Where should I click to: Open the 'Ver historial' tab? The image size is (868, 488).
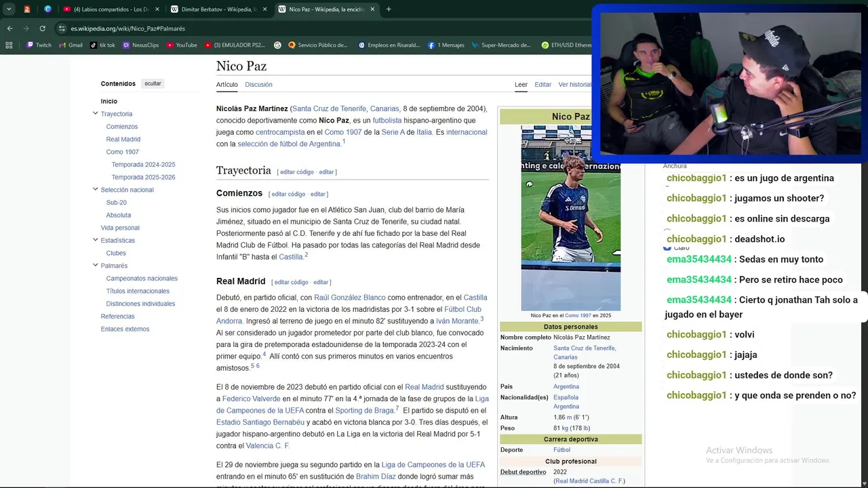pyautogui.click(x=575, y=85)
